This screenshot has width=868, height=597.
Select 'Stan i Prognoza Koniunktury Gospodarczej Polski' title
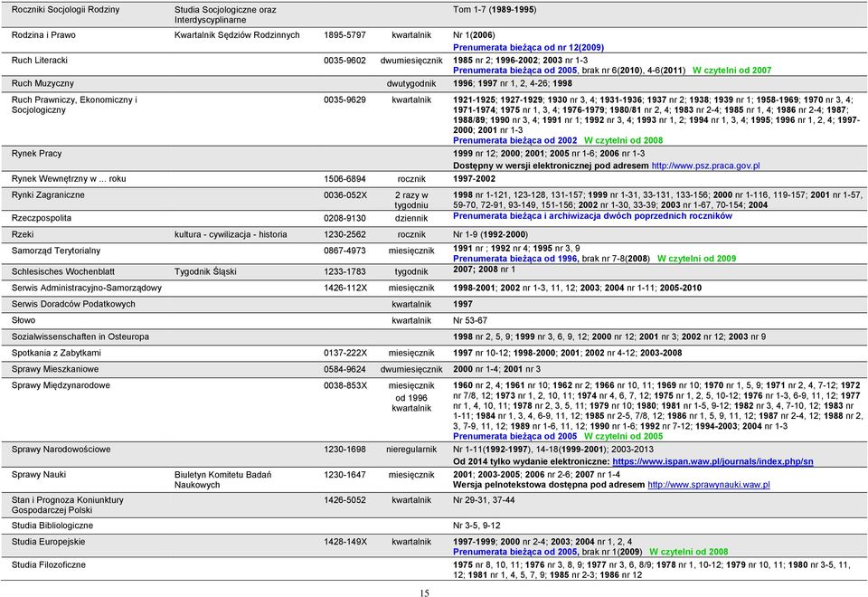pyautogui.click(x=68, y=505)
